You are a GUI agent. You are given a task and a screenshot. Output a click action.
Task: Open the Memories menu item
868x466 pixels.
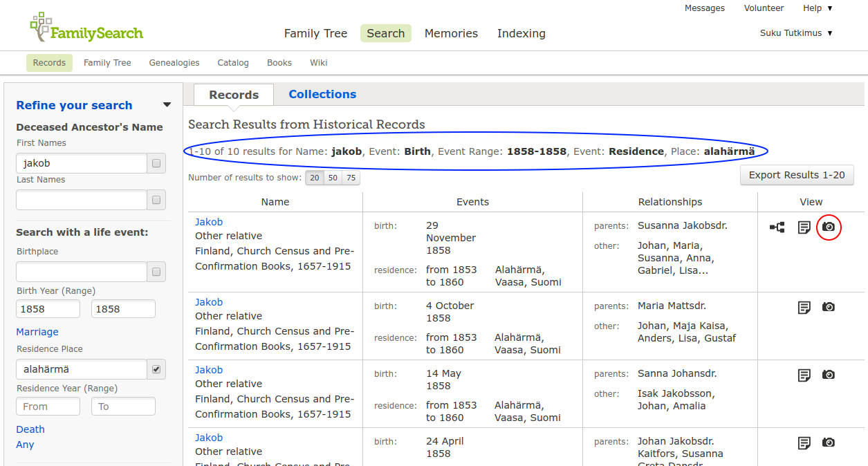click(451, 33)
